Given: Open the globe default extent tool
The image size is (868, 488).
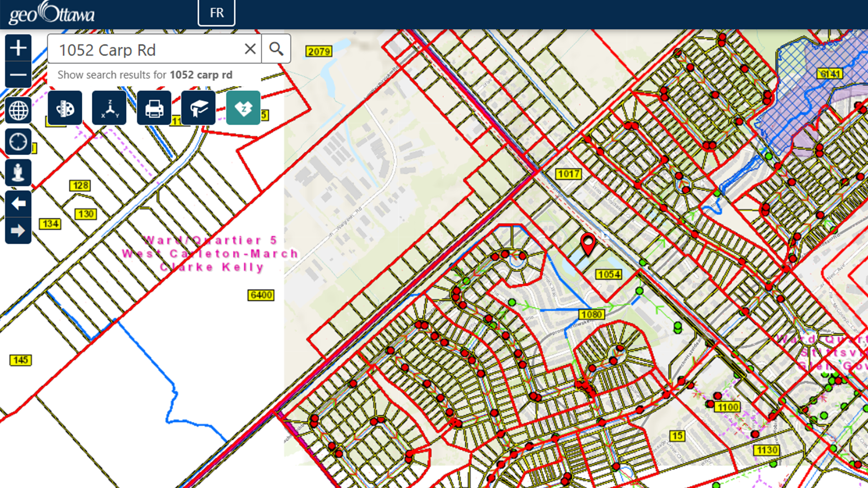Looking at the screenshot, I should tap(18, 110).
